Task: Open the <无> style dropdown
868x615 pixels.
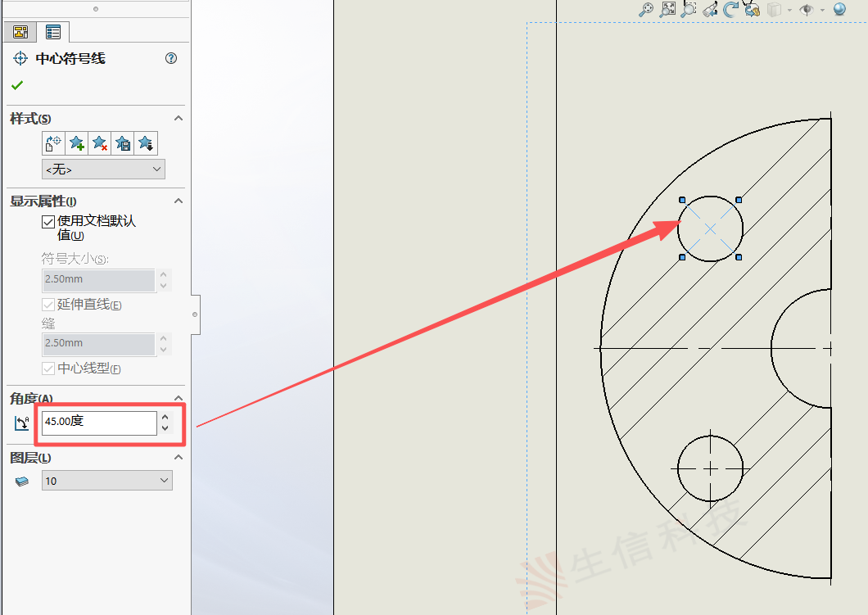Action: 103,170
